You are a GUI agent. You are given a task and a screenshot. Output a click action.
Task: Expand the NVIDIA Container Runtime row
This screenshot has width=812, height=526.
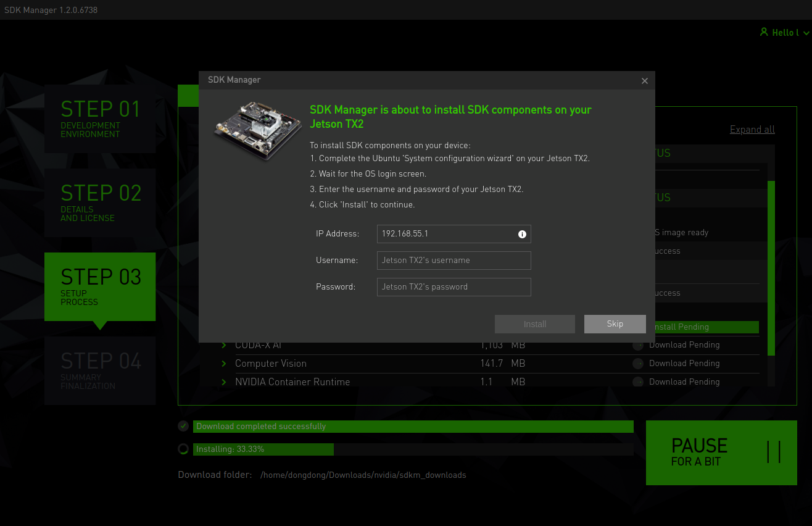pyautogui.click(x=224, y=382)
